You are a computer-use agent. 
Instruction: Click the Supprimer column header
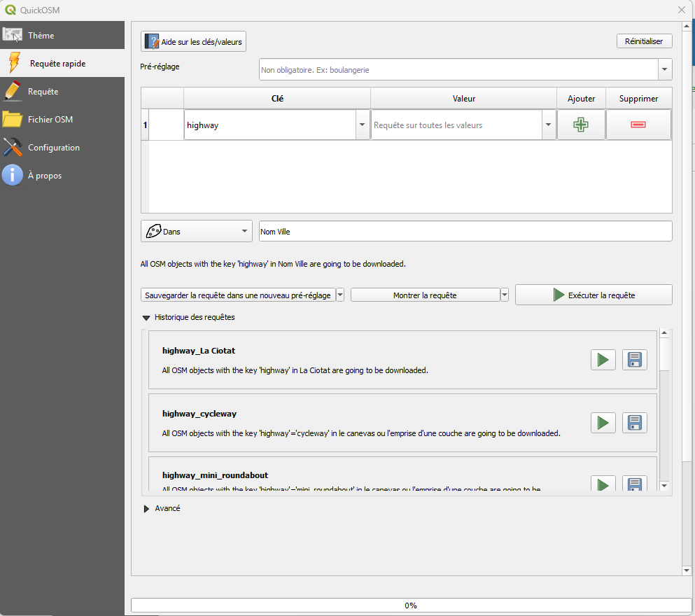click(x=638, y=99)
